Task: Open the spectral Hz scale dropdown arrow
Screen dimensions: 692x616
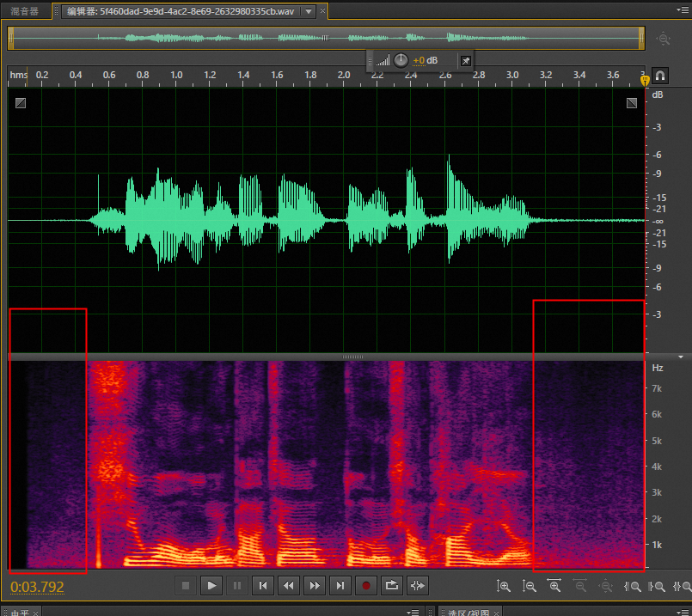Action: (681, 356)
